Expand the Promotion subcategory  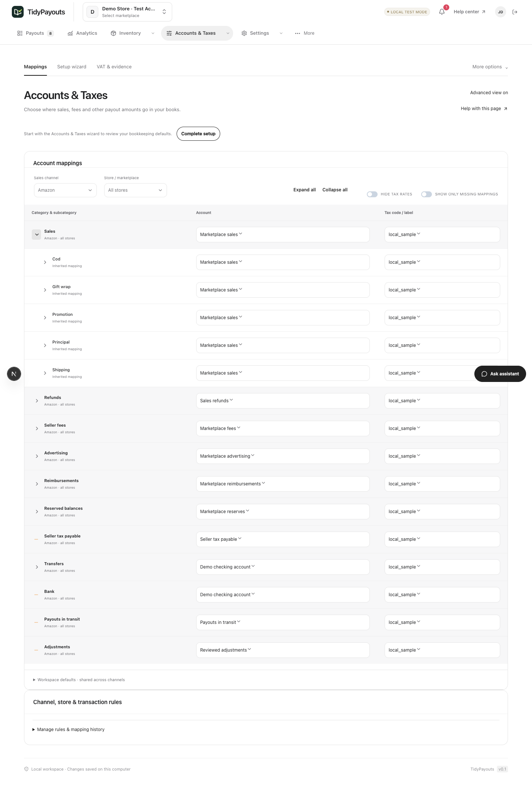tap(45, 318)
